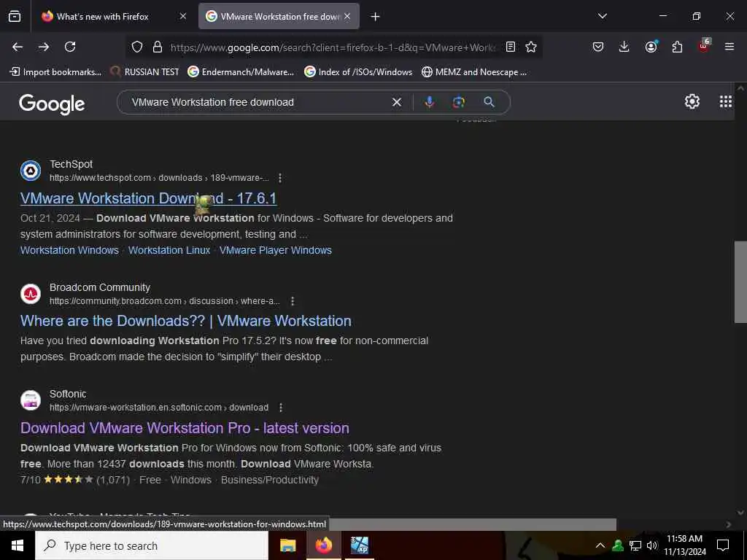The image size is (747, 560).
Task: Reload the current page
Action: (x=70, y=47)
